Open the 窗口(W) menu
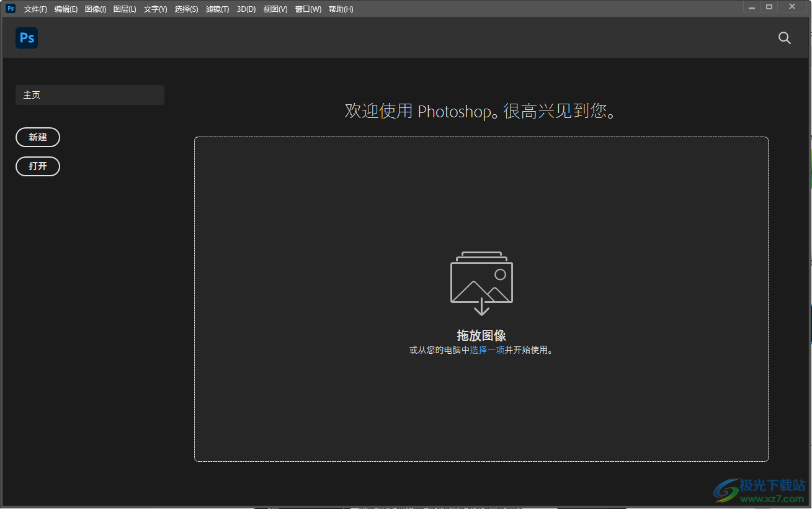Screen dimensions: 812x509 [308, 9]
